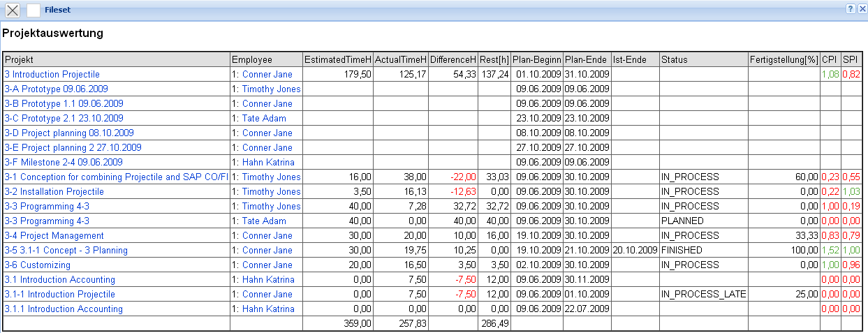Click the Status column header

click(675, 59)
